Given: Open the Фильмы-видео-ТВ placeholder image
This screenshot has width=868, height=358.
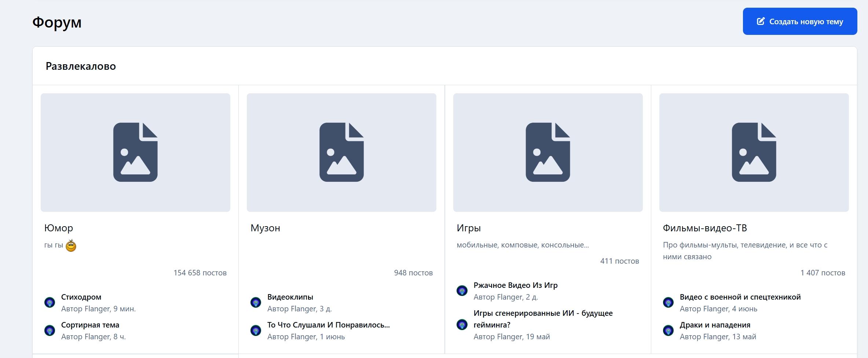Looking at the screenshot, I should click(754, 152).
